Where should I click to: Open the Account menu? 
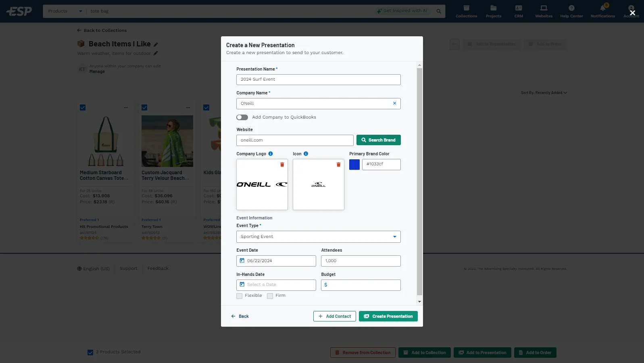click(x=631, y=11)
